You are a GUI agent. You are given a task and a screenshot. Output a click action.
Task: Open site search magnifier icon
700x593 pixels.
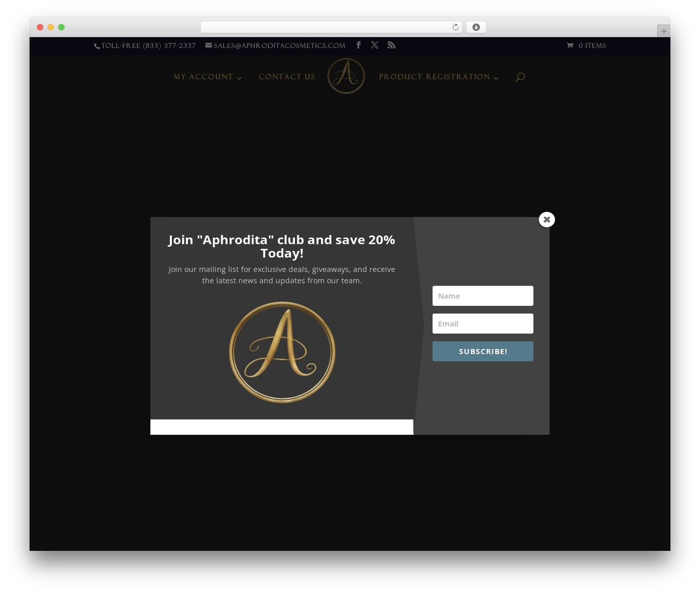520,77
